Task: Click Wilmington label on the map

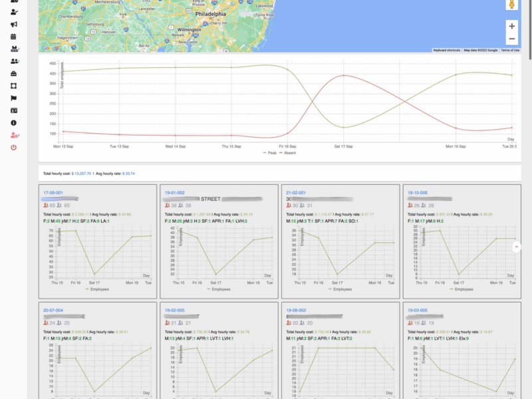Action: (189, 30)
